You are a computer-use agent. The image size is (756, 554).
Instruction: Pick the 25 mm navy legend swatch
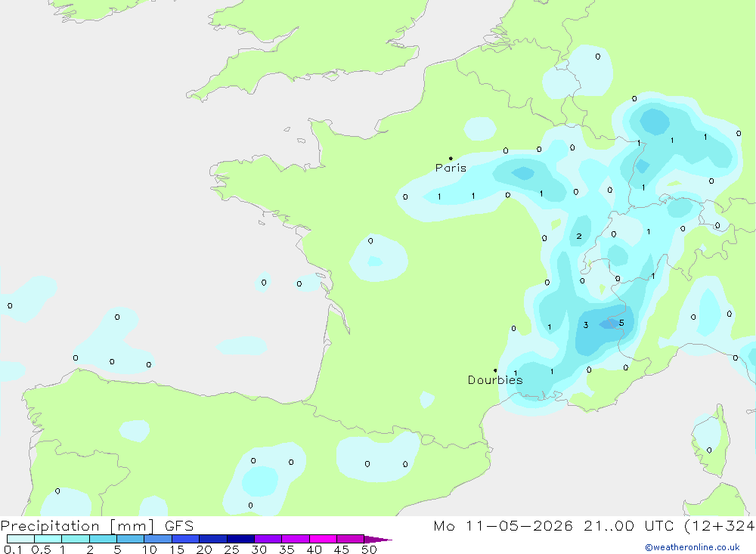[x=240, y=539]
